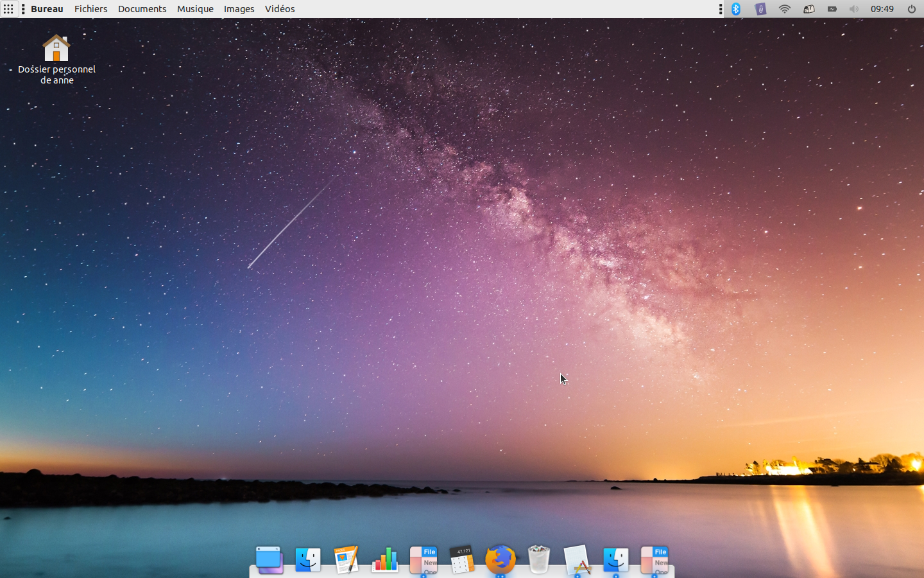
Task: Open the blueprint drawing app in dock
Action: [577, 560]
